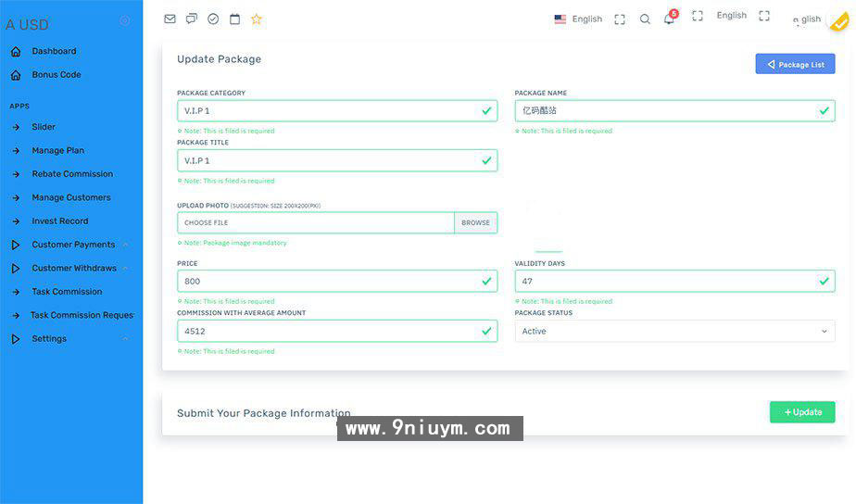Click Browse to upload photo
The width and height of the screenshot is (856, 504).
pyautogui.click(x=475, y=223)
